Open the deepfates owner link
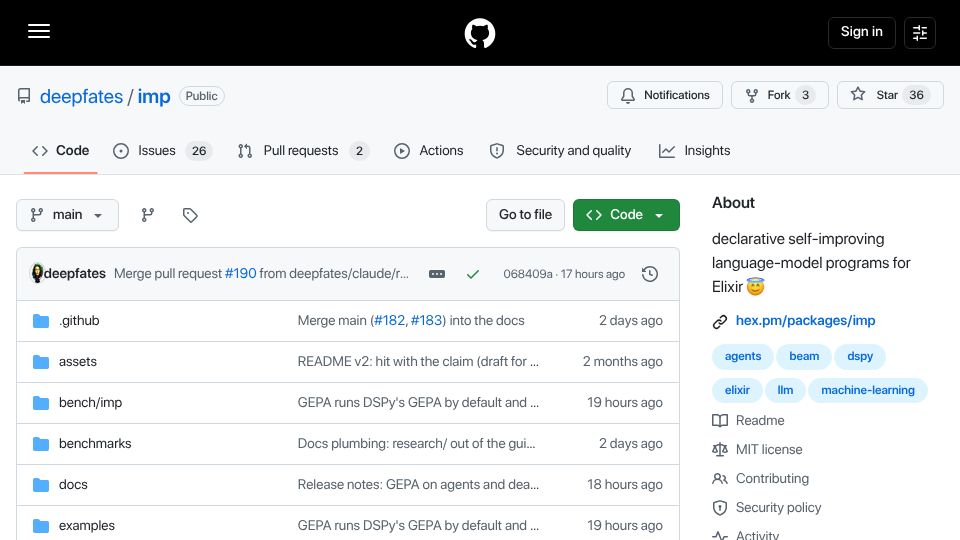 tap(81, 96)
